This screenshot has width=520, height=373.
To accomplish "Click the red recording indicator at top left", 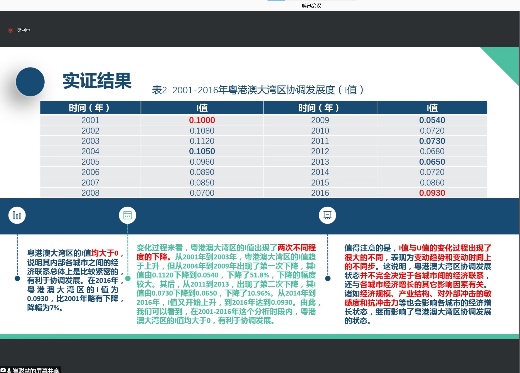I will [x=10, y=30].
